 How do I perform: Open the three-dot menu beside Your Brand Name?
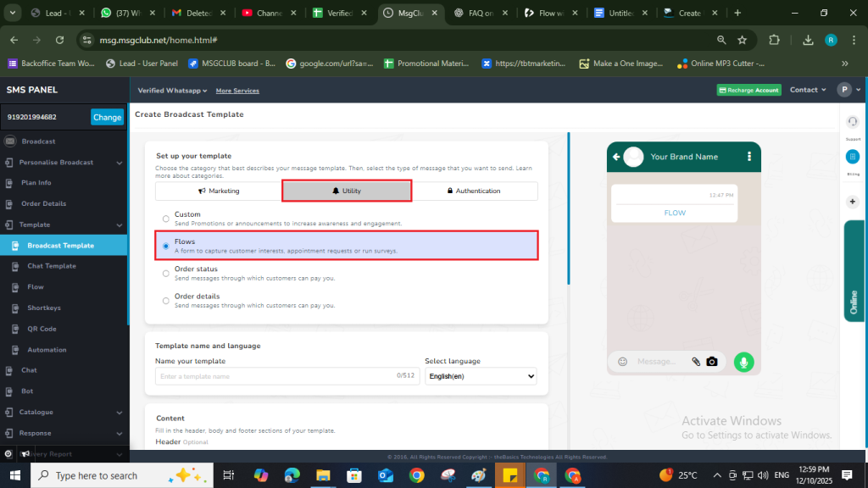pyautogui.click(x=748, y=157)
